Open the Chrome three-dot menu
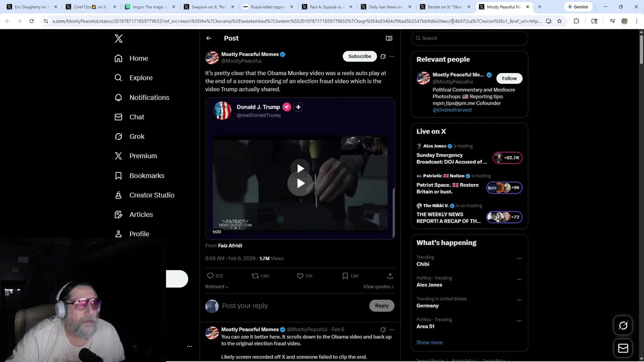The height and width of the screenshot is (362, 644). (635, 21)
